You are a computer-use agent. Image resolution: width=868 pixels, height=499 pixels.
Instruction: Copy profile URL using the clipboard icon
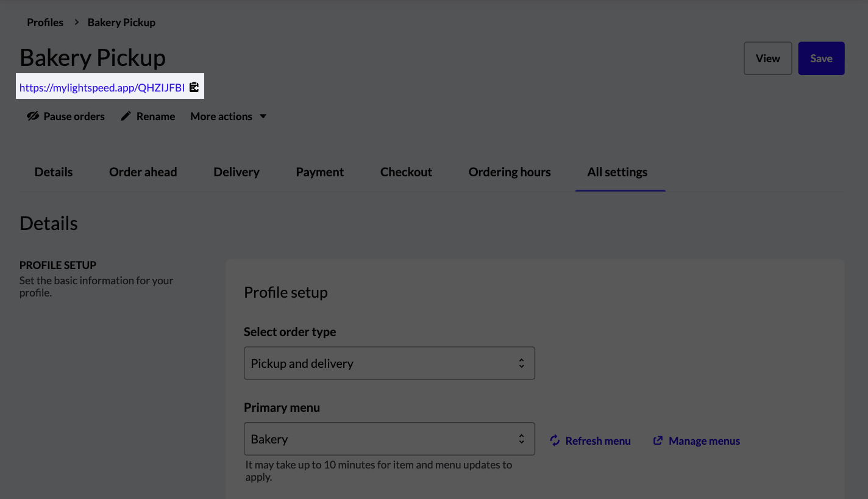pos(194,87)
